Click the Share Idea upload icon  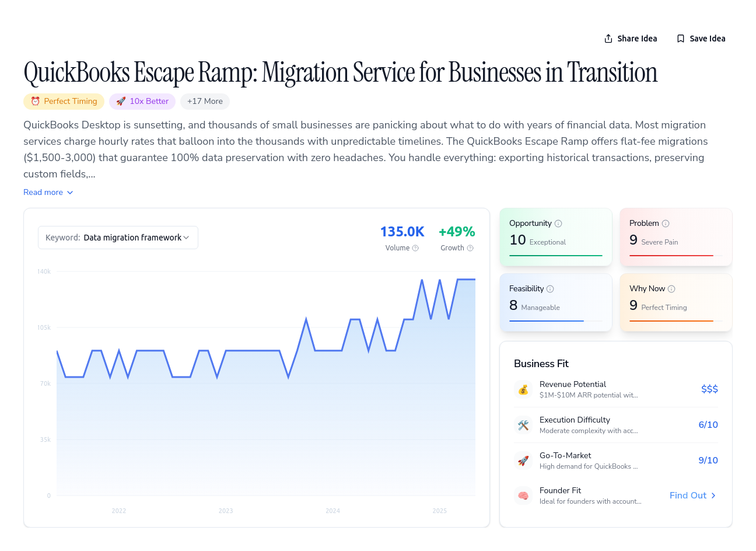pyautogui.click(x=608, y=39)
